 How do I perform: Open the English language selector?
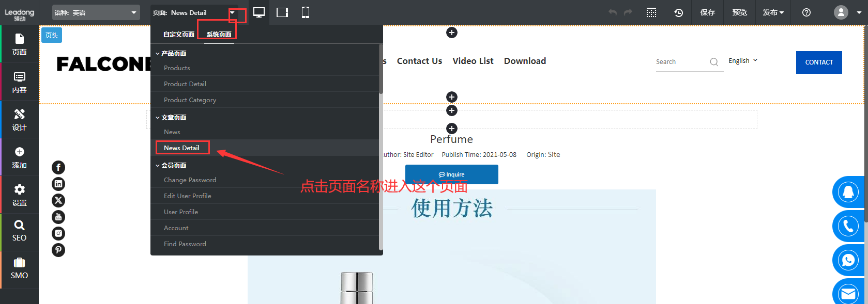pyautogui.click(x=743, y=60)
